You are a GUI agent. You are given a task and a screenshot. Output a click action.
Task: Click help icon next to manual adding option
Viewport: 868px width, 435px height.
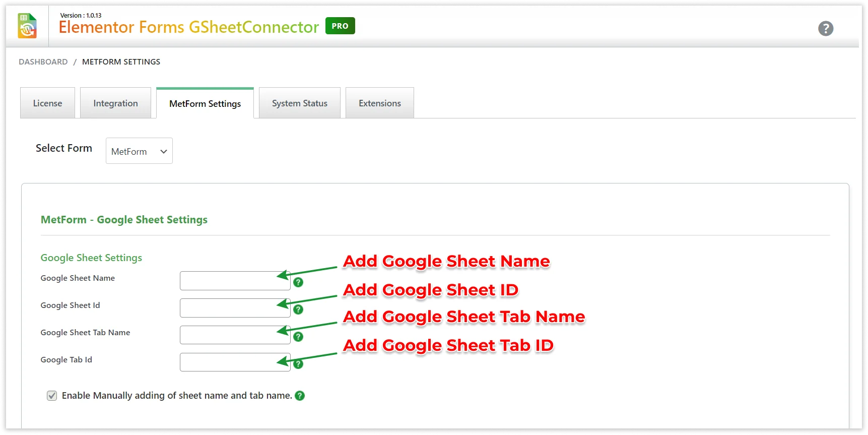click(300, 396)
